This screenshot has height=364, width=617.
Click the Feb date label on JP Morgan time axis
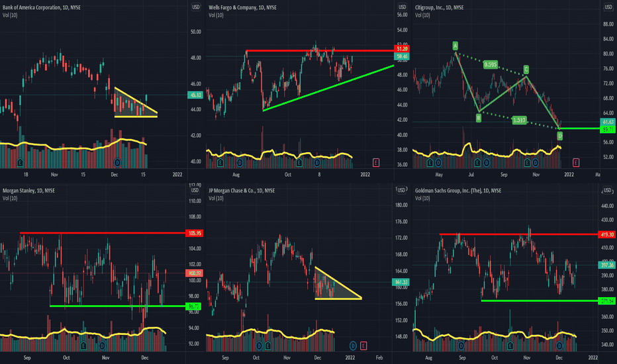tap(379, 357)
